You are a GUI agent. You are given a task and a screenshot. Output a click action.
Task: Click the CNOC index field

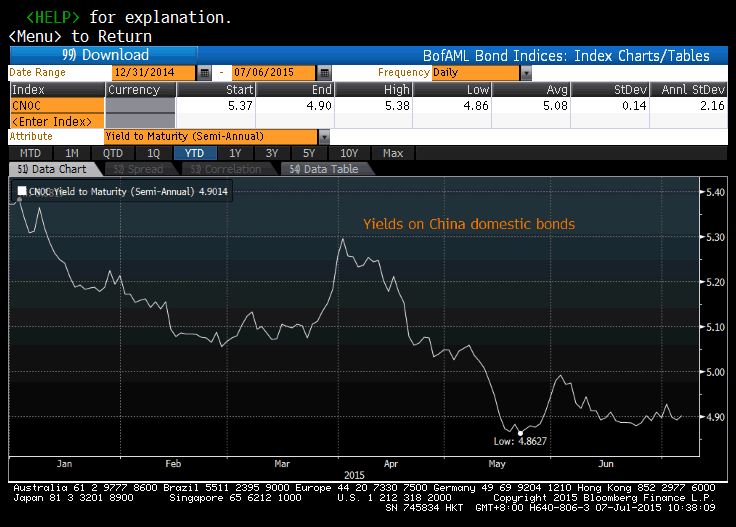point(57,106)
